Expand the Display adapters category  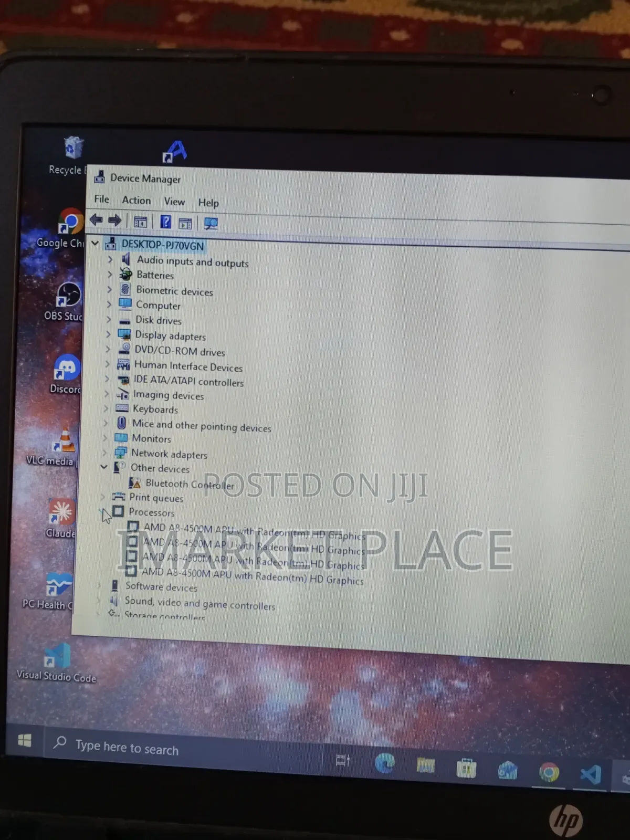108,333
